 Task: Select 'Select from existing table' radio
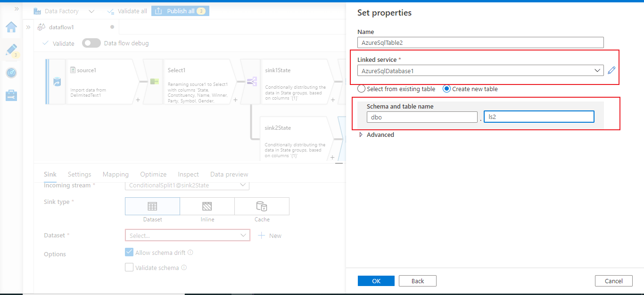point(362,89)
